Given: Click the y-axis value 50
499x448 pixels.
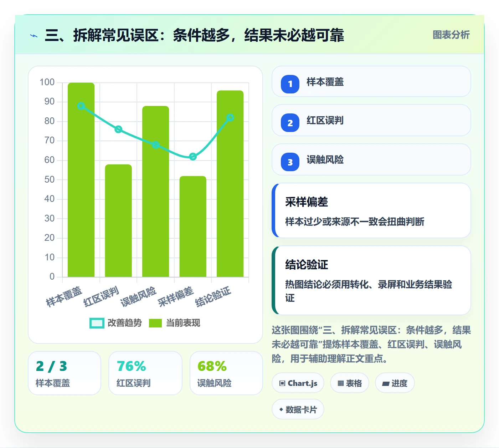Looking at the screenshot, I should click(50, 179).
